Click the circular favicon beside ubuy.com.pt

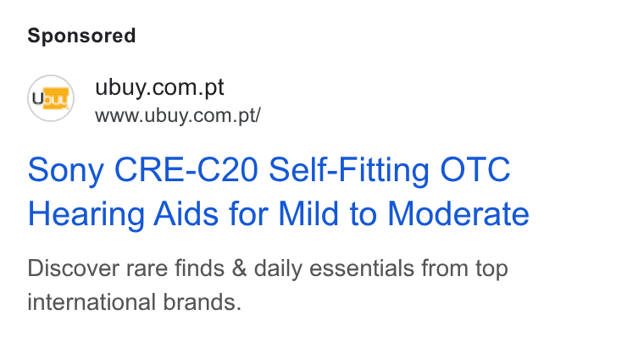[51, 98]
